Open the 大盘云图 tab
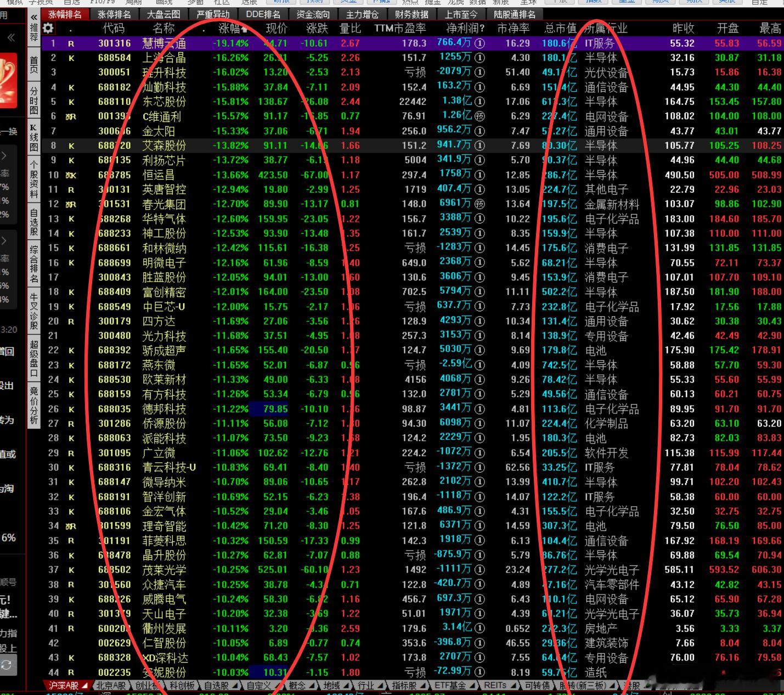The height and width of the screenshot is (695, 784). [163, 14]
